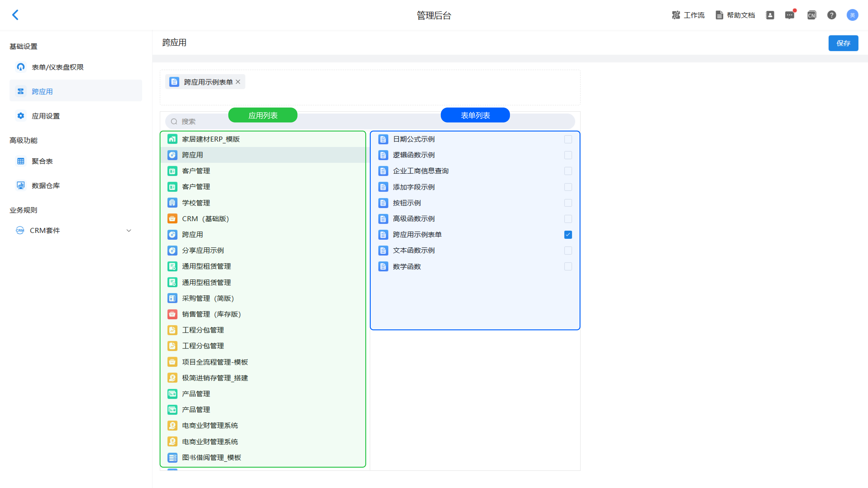This screenshot has height=488, width=868.
Task: Click the 保存 button
Action: pos(843,43)
